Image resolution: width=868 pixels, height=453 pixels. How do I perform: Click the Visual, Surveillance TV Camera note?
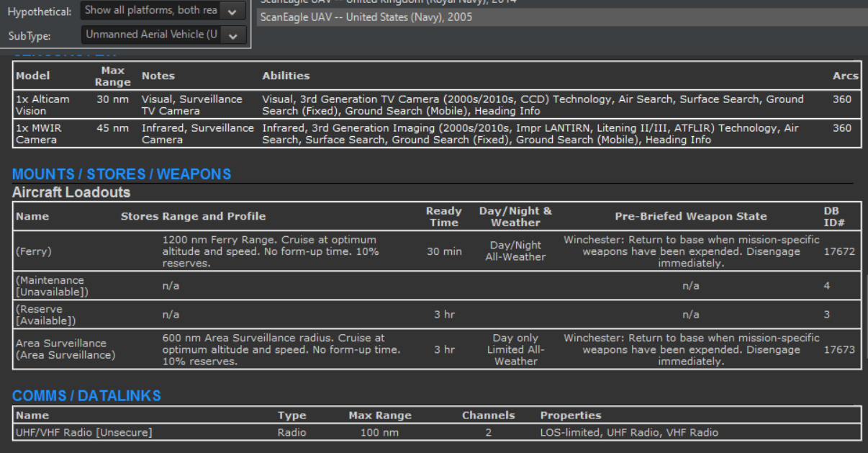coord(192,105)
